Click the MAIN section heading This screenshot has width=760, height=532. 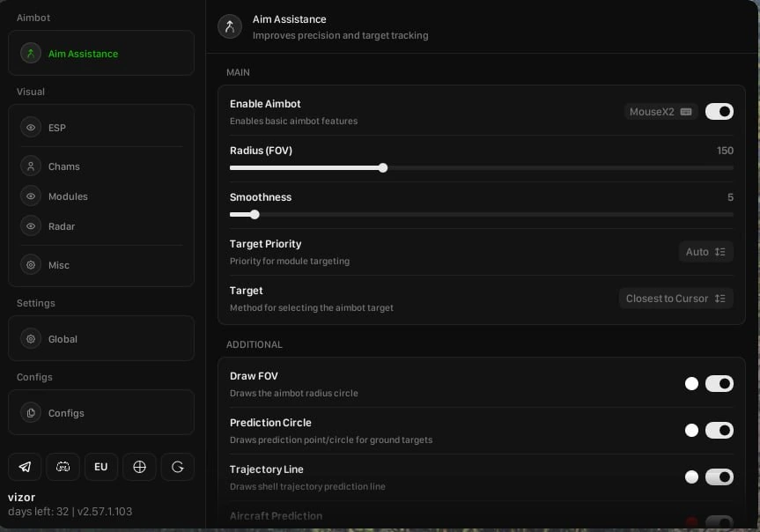[x=238, y=72]
